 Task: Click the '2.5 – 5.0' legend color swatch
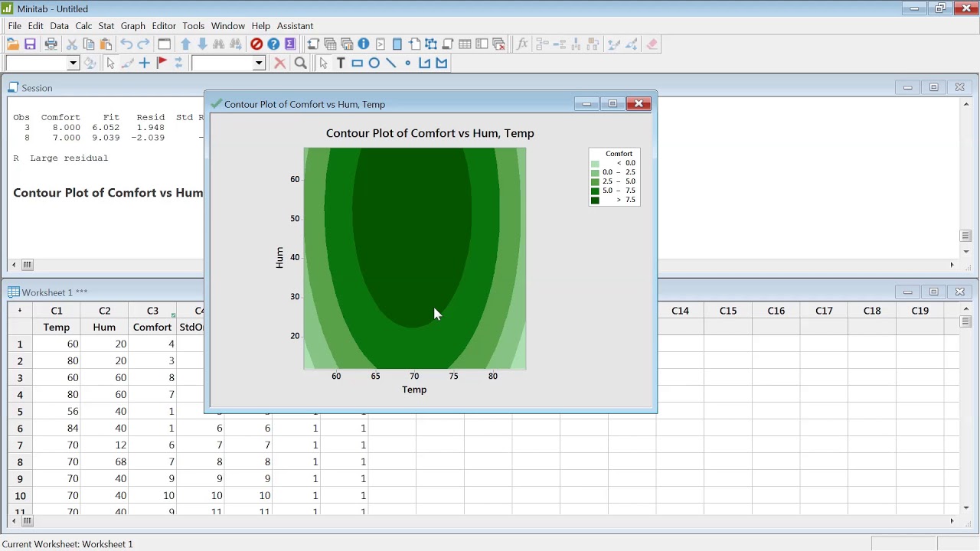(x=595, y=182)
